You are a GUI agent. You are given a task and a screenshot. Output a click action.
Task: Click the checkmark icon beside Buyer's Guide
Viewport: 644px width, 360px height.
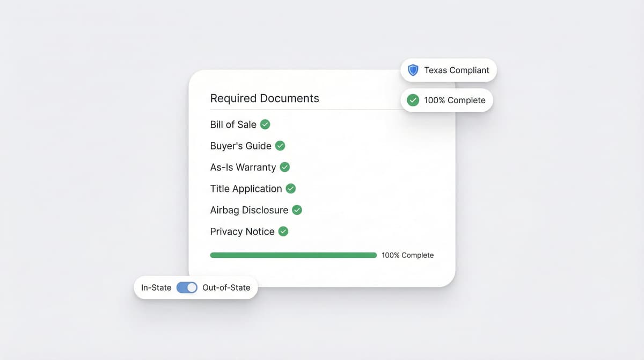pos(280,146)
